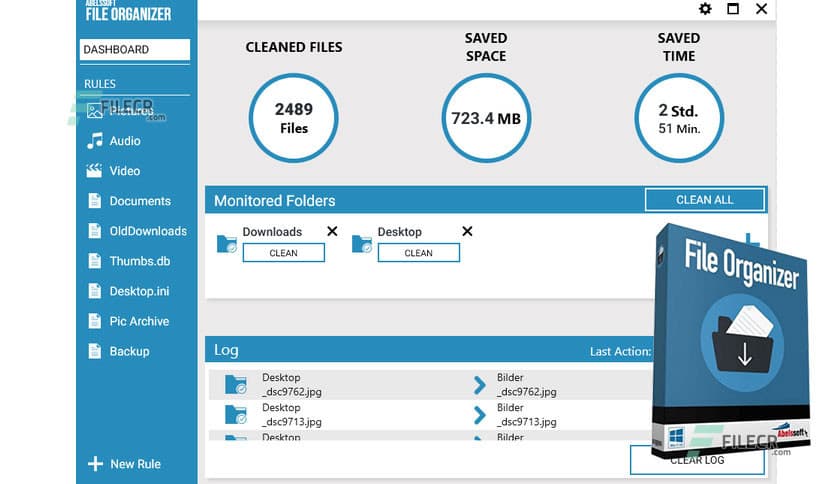Click the Desktop monitored folder name

400,232
